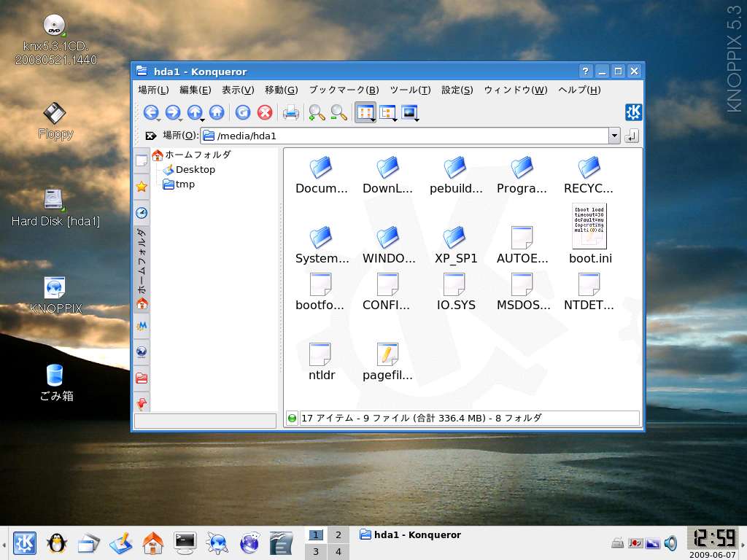Select the IO.SYS file

(x=455, y=292)
